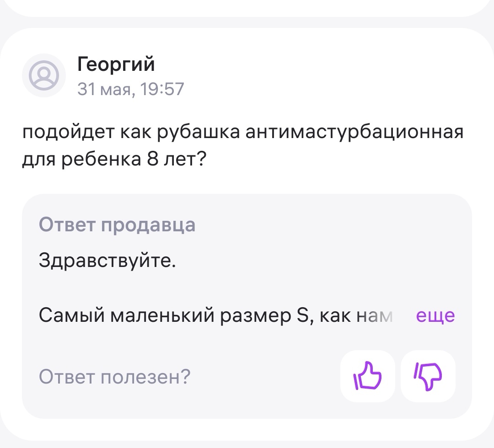This screenshot has height=448, width=494.
Task: Open Георгий's profile avatar icon
Action: (x=44, y=75)
